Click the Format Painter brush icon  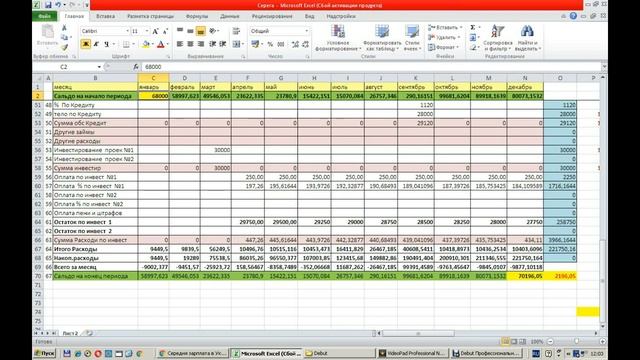64,47
